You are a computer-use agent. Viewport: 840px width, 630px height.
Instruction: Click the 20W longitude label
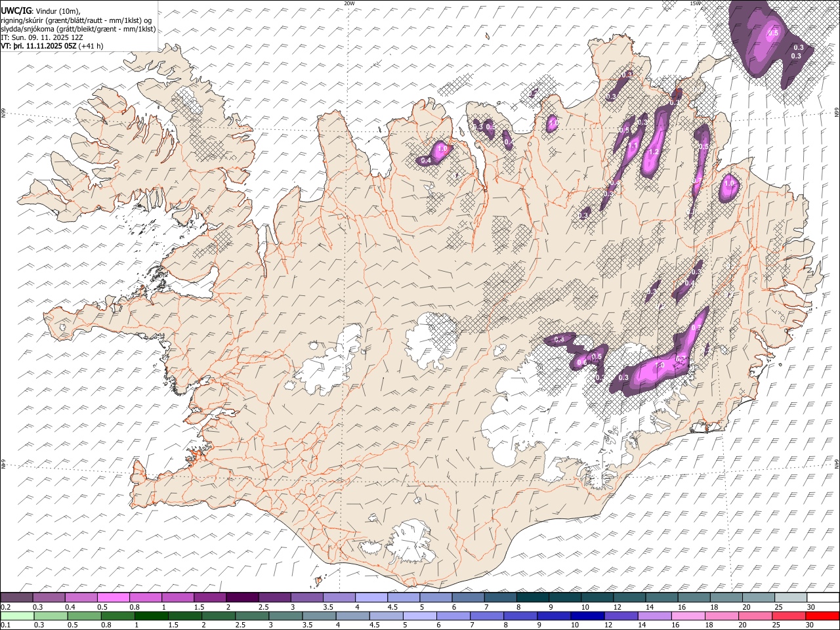pos(349,3)
